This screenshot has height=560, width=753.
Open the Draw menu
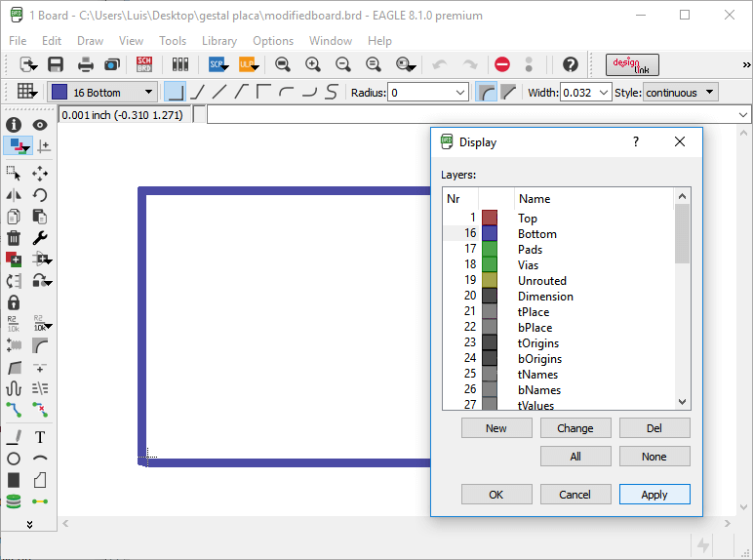pyautogui.click(x=91, y=41)
